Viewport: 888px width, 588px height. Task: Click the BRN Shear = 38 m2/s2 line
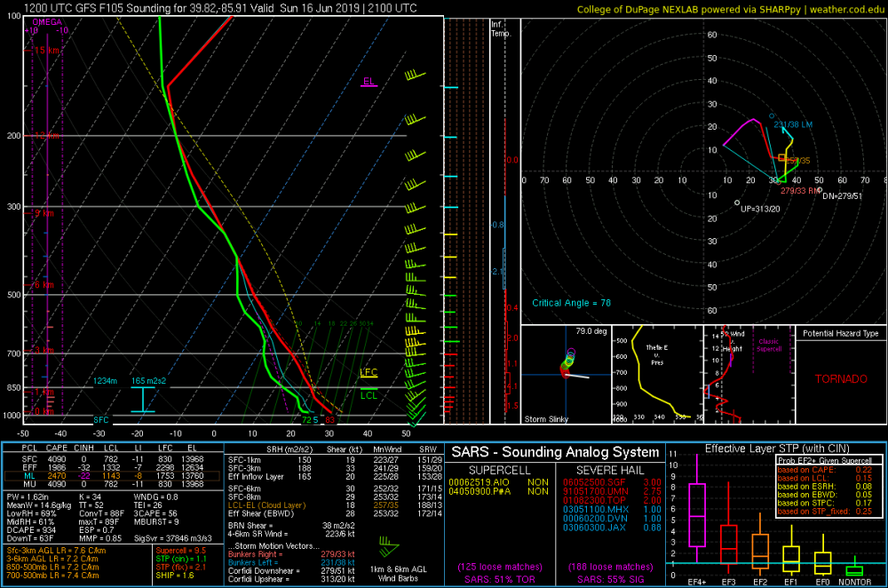pyautogui.click(x=291, y=526)
